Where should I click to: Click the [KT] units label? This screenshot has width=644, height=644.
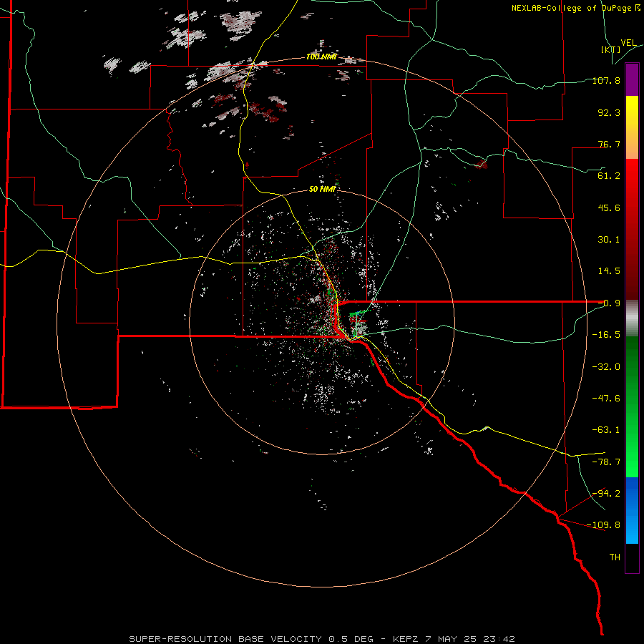[x=611, y=49]
